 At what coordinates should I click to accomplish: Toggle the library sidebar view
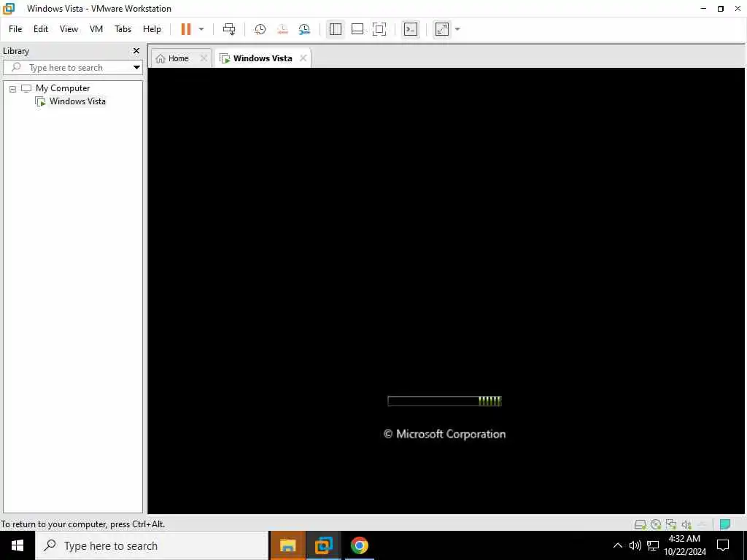coord(336,29)
